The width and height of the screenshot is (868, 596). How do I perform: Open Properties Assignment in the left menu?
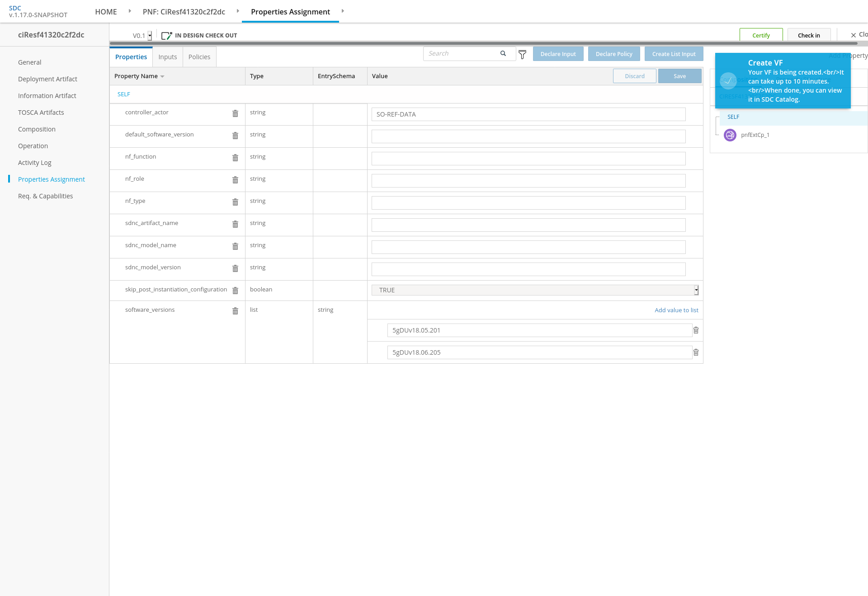(52, 179)
